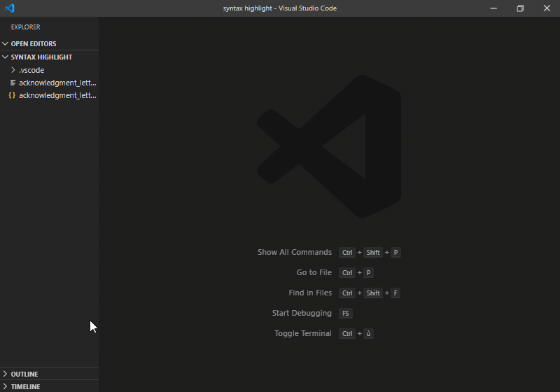Click the EXPLORER panel title
This screenshot has height=392, width=560.
click(25, 27)
